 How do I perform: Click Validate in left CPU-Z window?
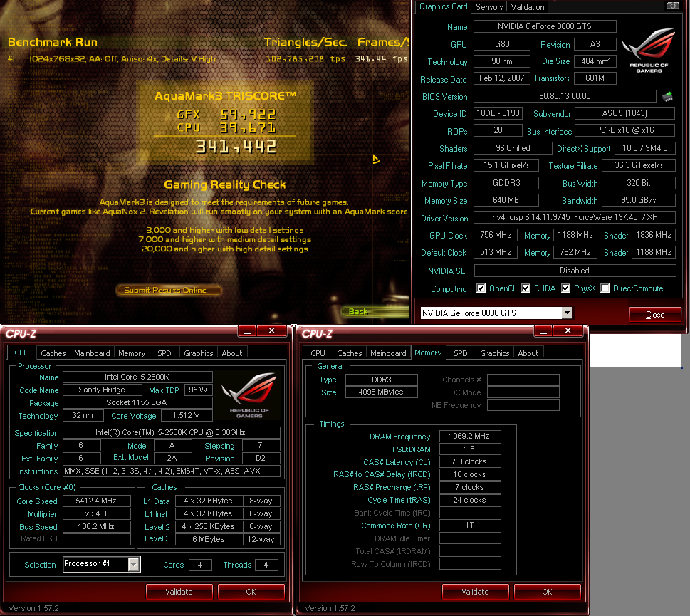point(179,592)
